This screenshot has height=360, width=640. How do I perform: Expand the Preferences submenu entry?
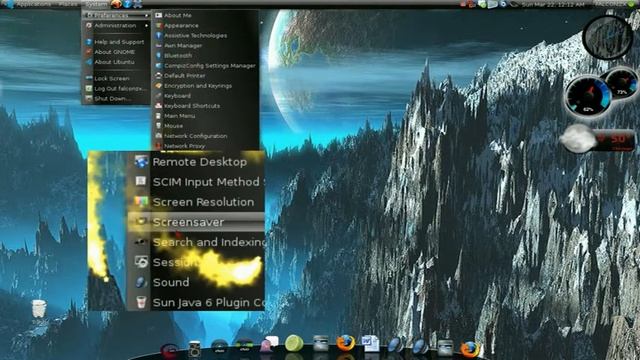click(116, 16)
